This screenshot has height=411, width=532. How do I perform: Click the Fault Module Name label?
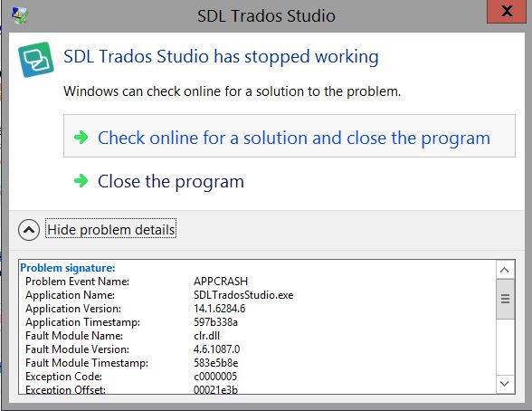pos(74,336)
